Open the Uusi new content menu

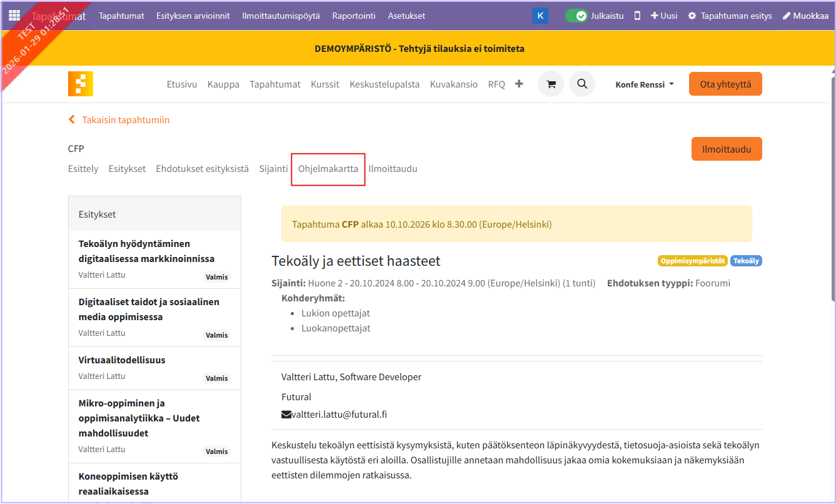tap(664, 16)
